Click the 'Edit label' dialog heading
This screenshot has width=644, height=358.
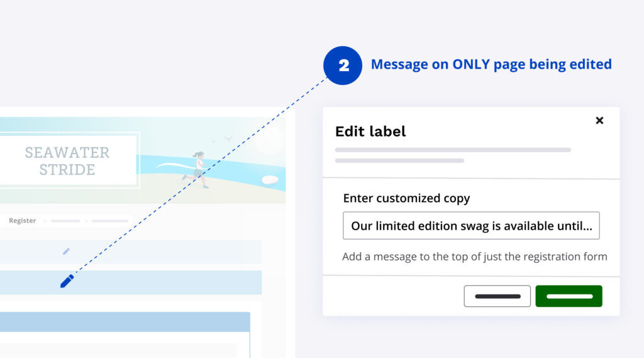(370, 131)
